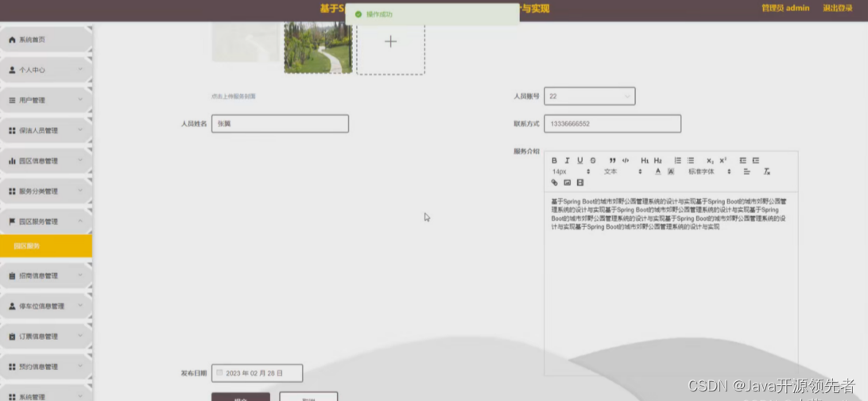868x401 pixels.
Task: Expand the 用户管理 sidebar menu
Action: pyautogui.click(x=45, y=100)
